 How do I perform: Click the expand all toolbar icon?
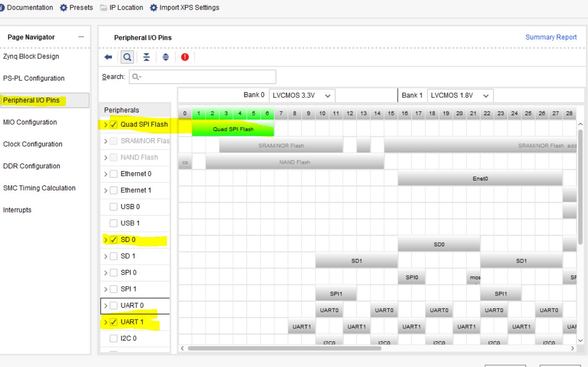coord(166,58)
